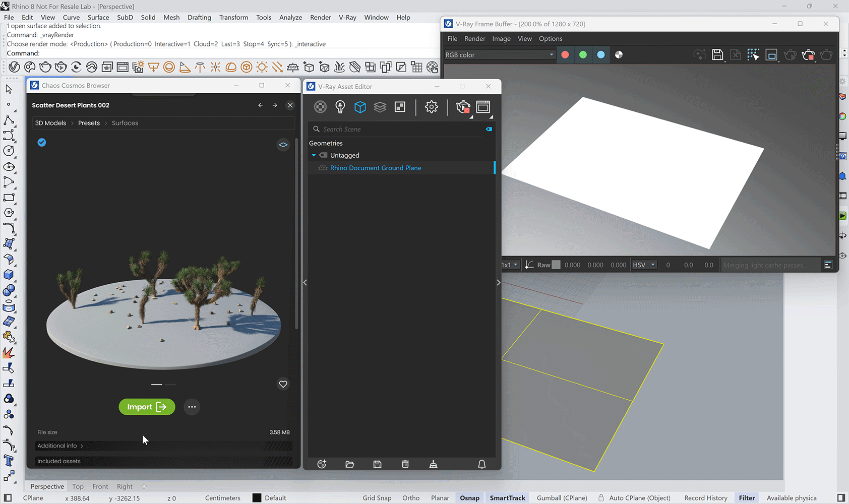Open the Options menu in Frame Buffer
The height and width of the screenshot is (504, 849).
551,39
